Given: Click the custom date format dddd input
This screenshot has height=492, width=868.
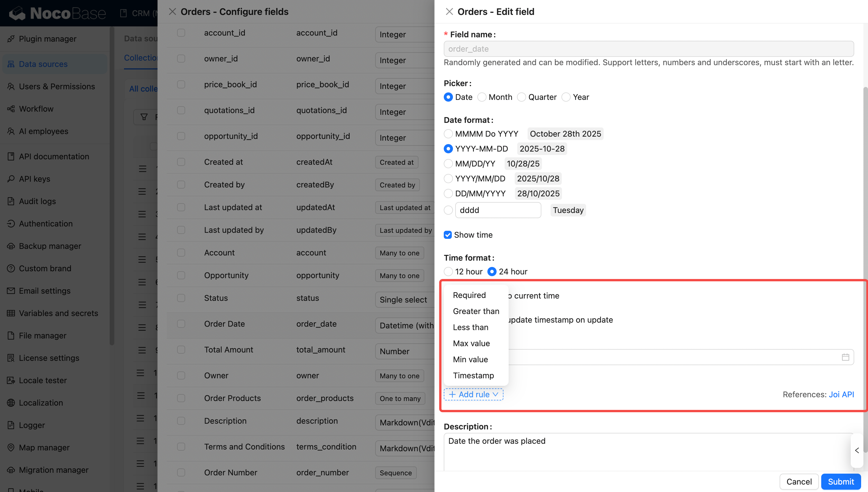Looking at the screenshot, I should (x=498, y=210).
